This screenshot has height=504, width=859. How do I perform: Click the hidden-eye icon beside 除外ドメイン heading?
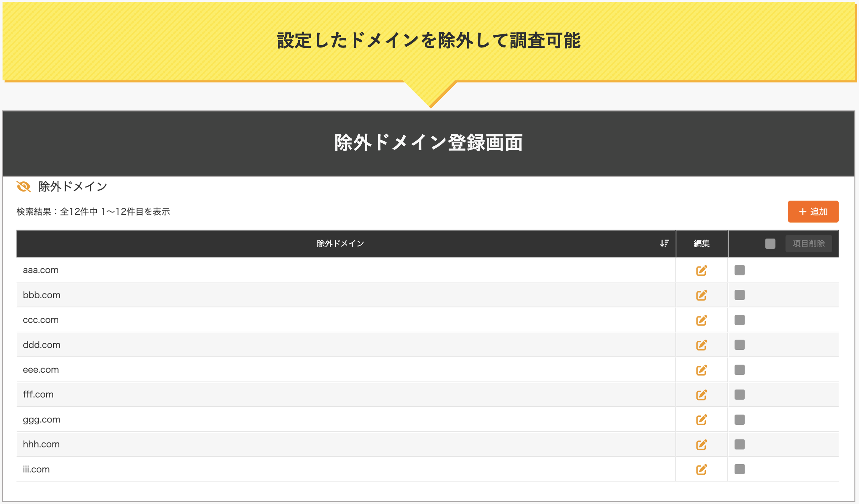point(23,186)
